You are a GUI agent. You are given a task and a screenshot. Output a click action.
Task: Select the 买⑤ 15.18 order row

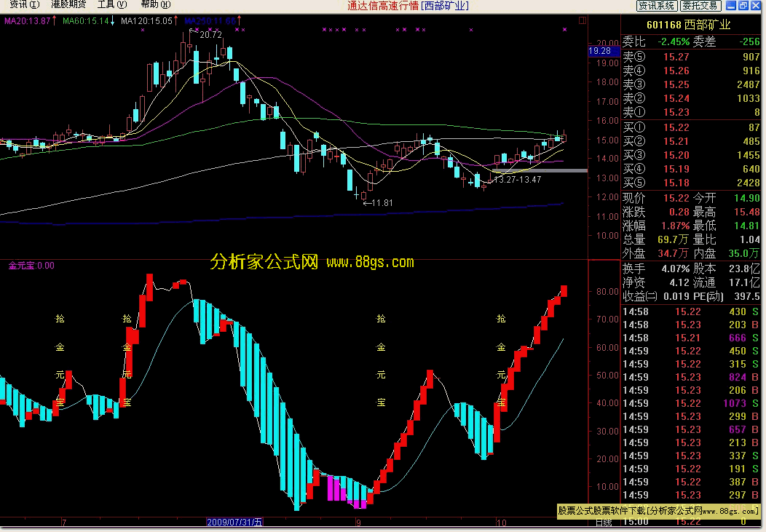click(x=691, y=183)
